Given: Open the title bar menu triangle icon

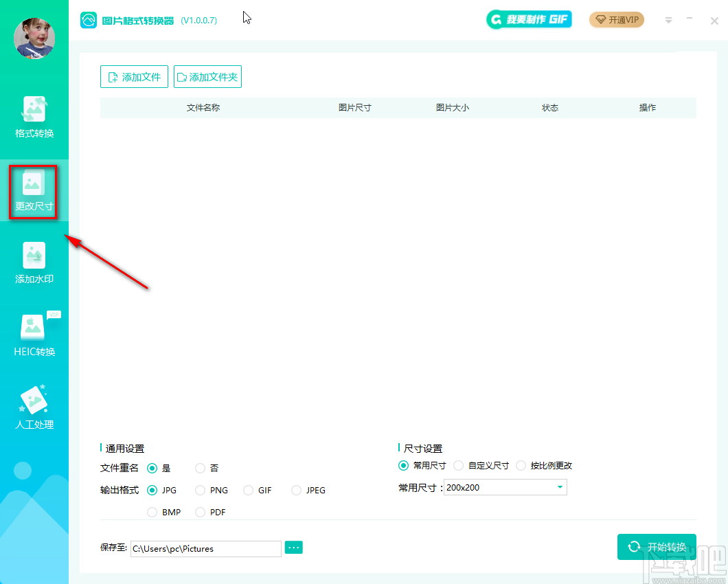Looking at the screenshot, I should tap(668, 21).
